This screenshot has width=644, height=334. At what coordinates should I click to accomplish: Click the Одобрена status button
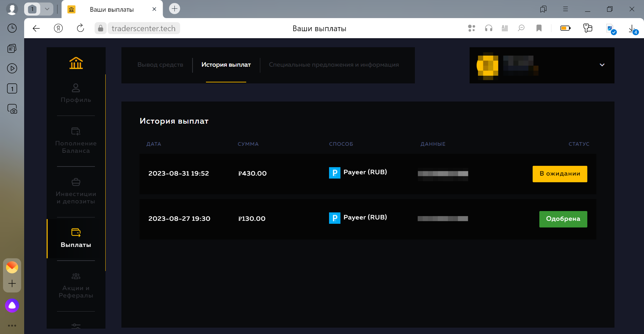point(563,219)
